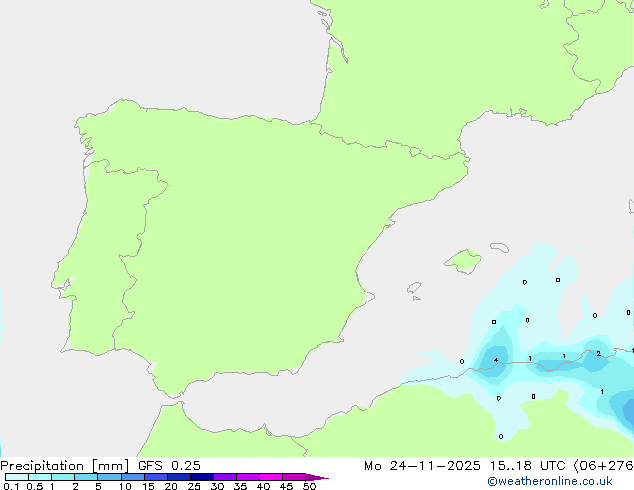The image size is (634, 490).
Task: Select the "15" legend scale label
Action: (x=148, y=486)
